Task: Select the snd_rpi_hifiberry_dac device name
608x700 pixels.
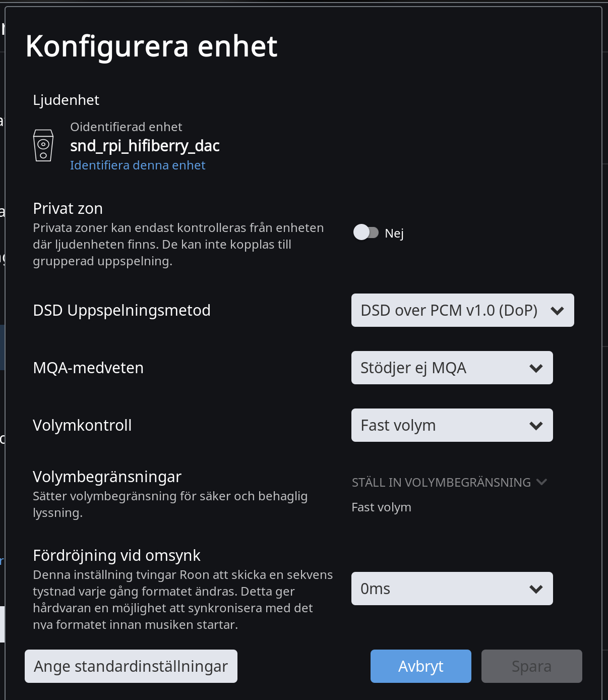Action: click(145, 146)
